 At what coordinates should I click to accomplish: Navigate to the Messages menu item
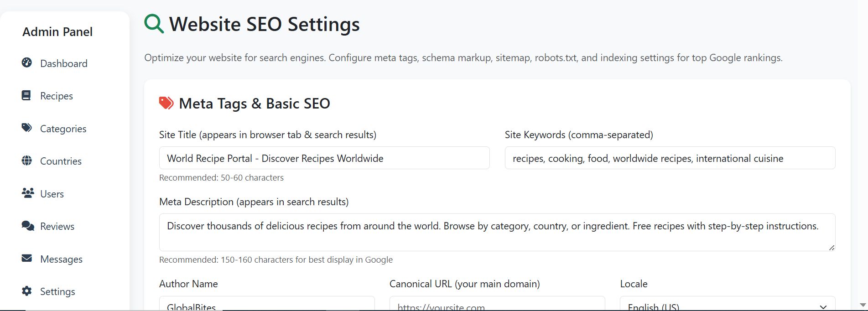[61, 259]
